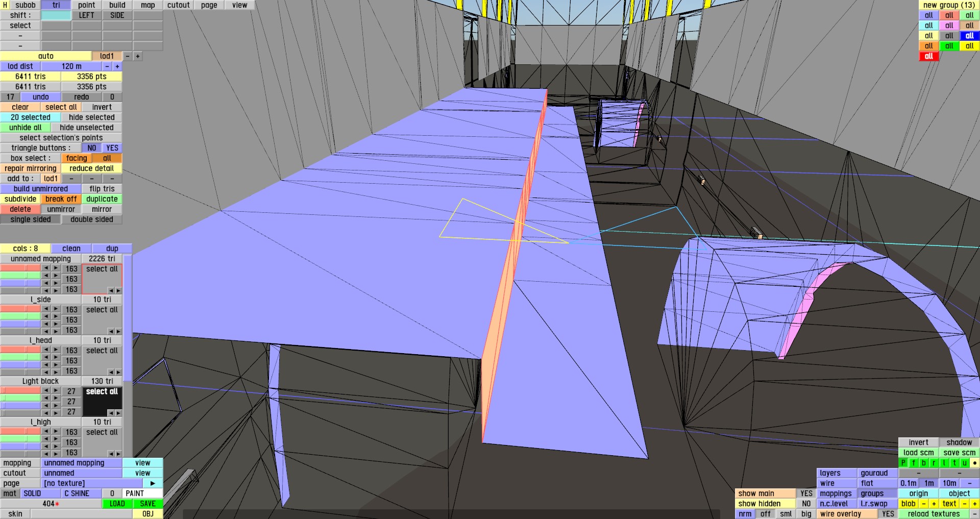The image size is (980, 519).
Task: Click the undo button
Action: [x=41, y=97]
